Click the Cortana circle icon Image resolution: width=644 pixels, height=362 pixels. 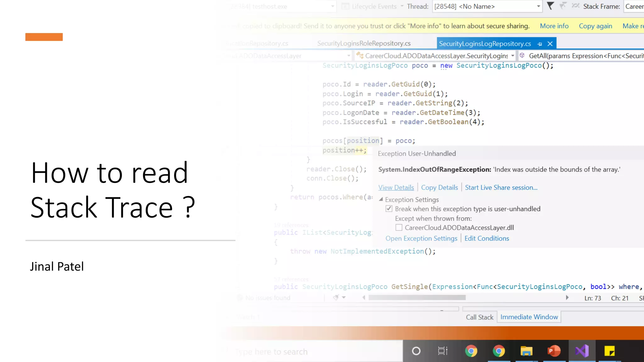[416, 351]
